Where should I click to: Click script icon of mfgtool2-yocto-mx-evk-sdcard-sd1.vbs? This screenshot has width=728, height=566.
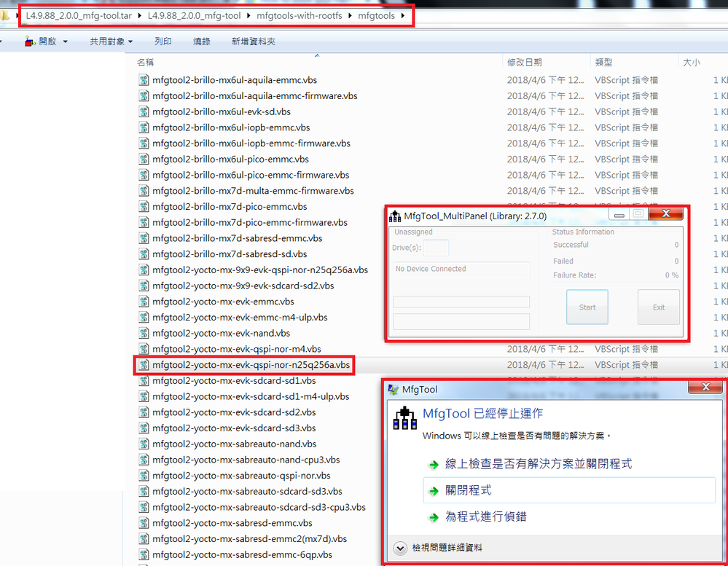pos(144,380)
